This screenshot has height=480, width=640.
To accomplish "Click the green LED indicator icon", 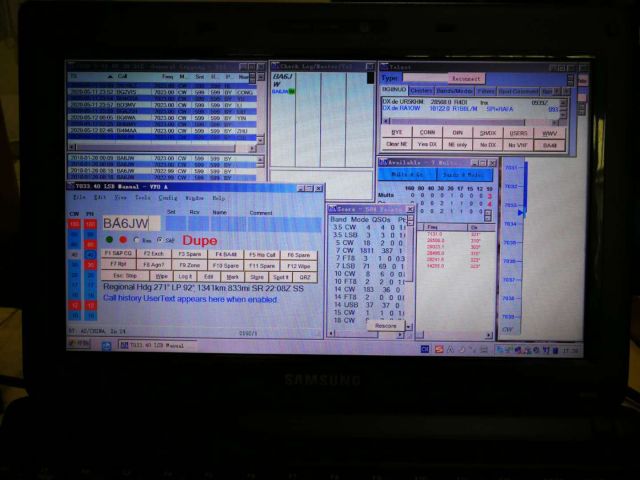I will click(107, 240).
